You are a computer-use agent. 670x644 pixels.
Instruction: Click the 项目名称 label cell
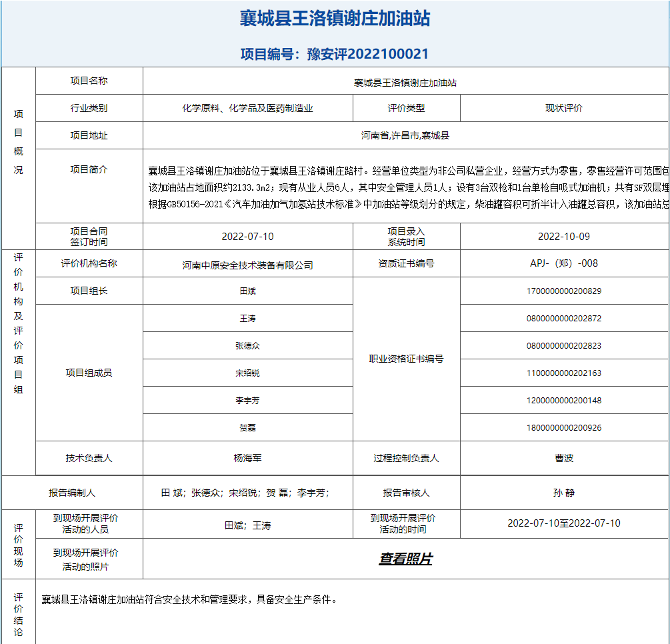coord(89,81)
